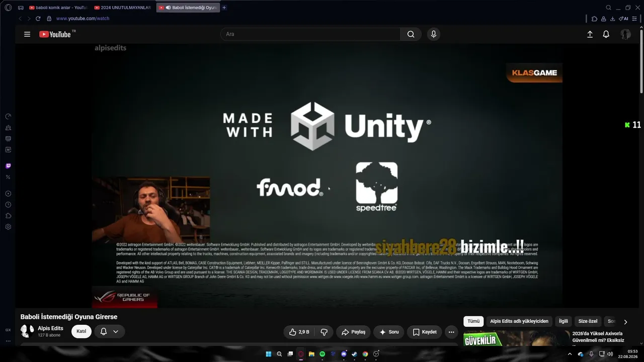Open the Twitch sidebar panel

tap(8, 166)
